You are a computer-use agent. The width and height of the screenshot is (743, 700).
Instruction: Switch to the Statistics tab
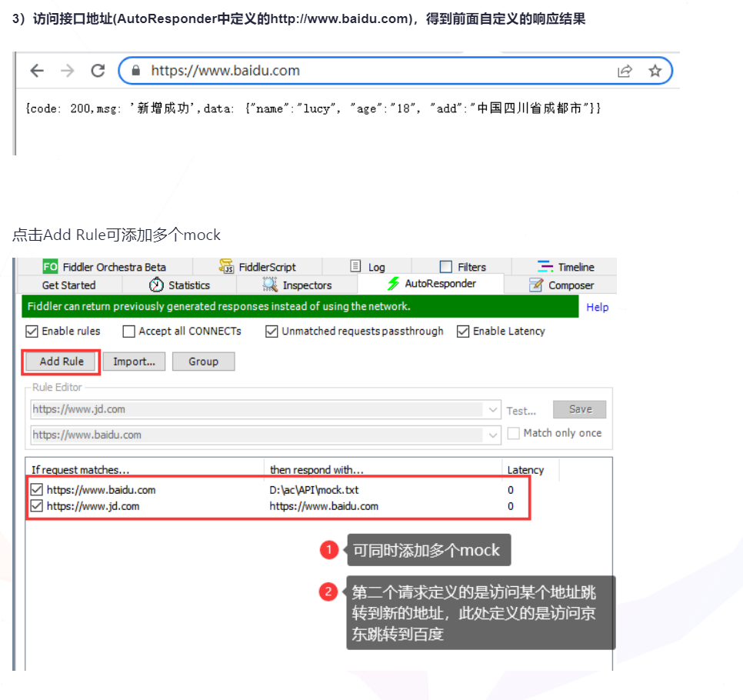tap(179, 285)
